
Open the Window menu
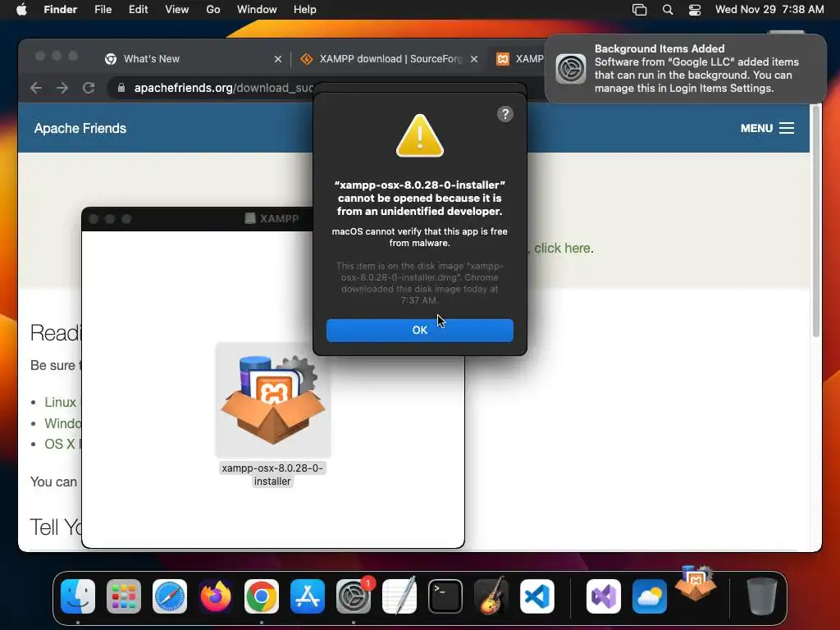coord(257,9)
